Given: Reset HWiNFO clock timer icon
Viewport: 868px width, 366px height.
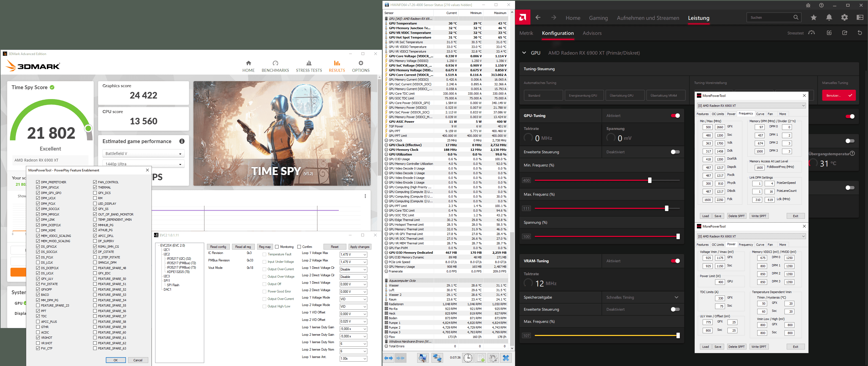Looking at the screenshot, I should click(468, 358).
